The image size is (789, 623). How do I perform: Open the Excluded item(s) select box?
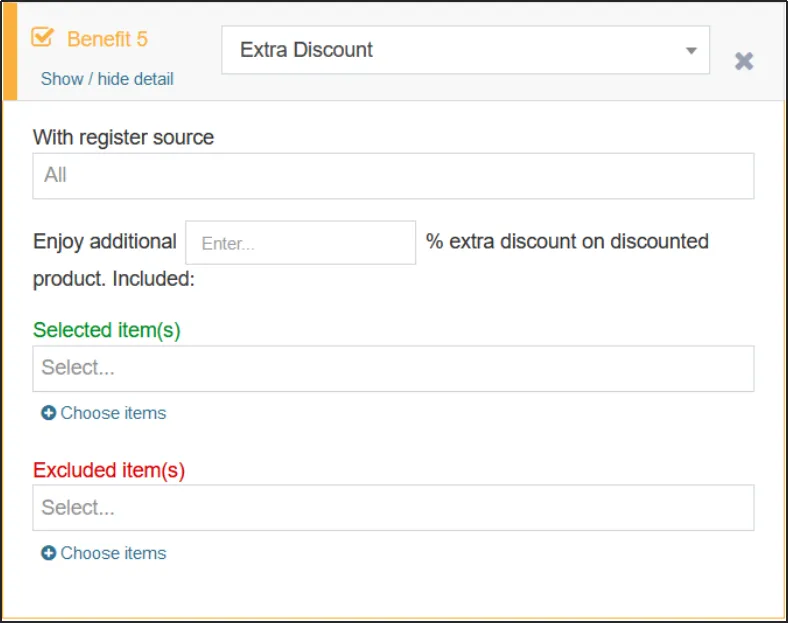pyautogui.click(x=393, y=508)
